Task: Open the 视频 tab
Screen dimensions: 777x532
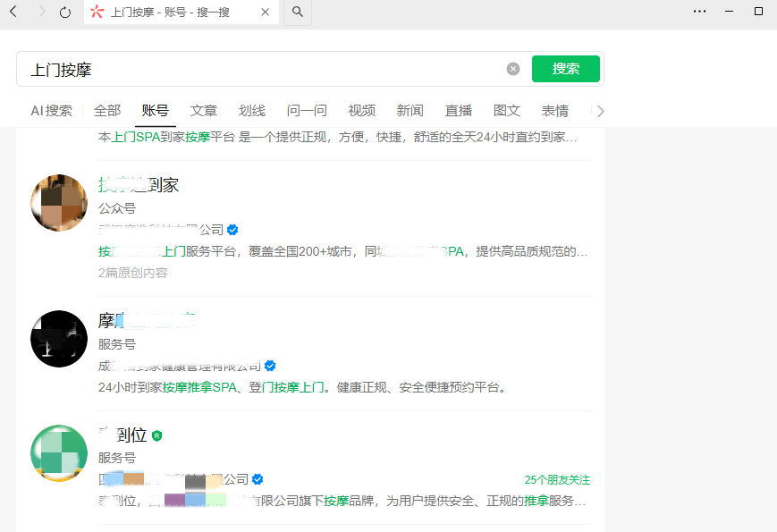Action: click(362, 111)
